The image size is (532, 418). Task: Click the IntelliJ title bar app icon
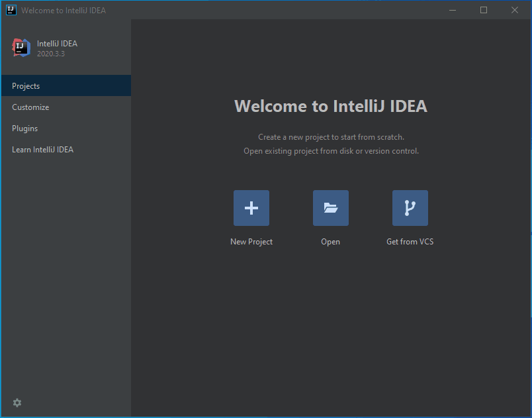tap(11, 10)
